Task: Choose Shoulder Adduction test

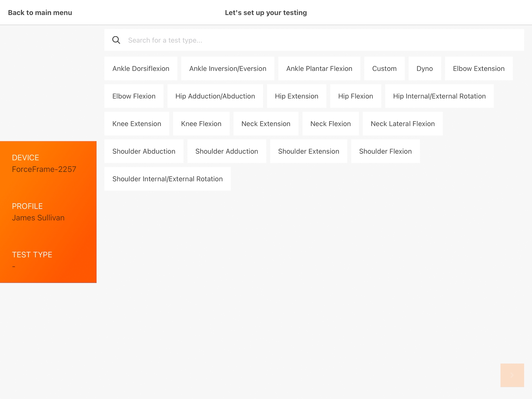Action: [227, 151]
